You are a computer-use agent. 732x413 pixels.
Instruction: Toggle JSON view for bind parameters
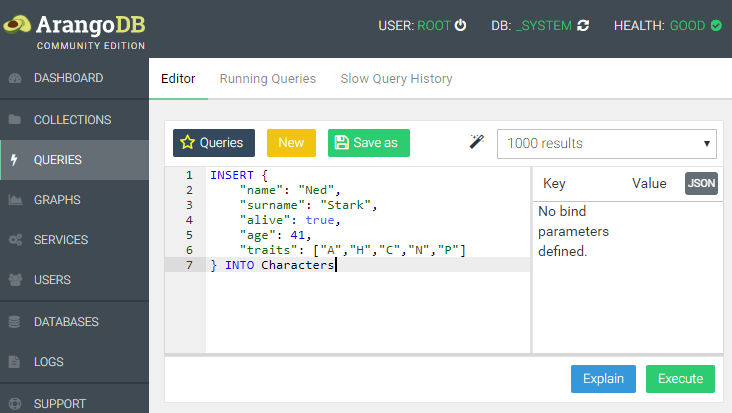[x=701, y=183]
